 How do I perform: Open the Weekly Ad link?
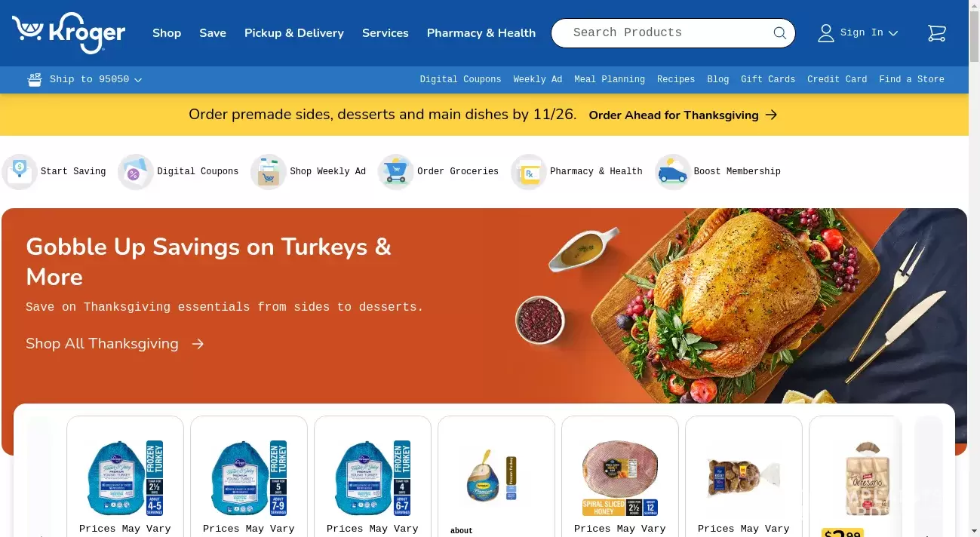coord(538,79)
